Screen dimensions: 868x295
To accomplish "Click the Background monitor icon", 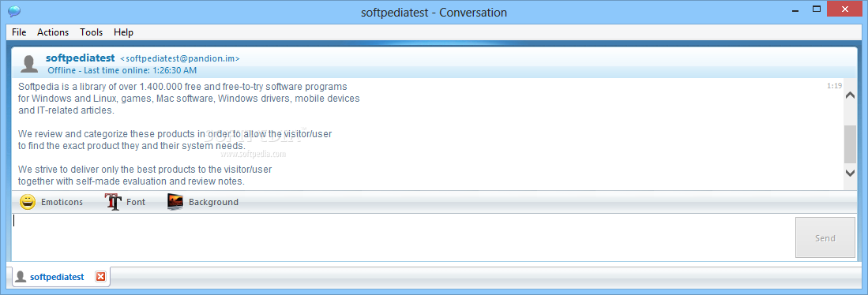I will 175,202.
